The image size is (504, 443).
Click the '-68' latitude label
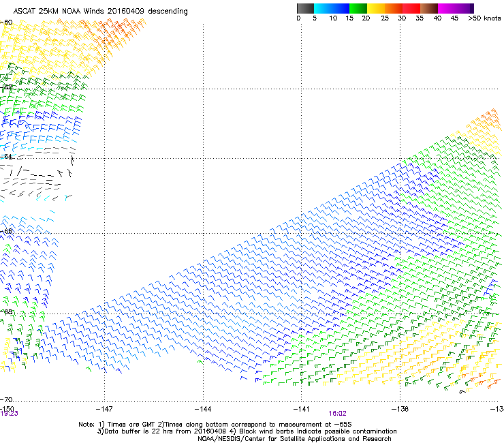coord(6,311)
